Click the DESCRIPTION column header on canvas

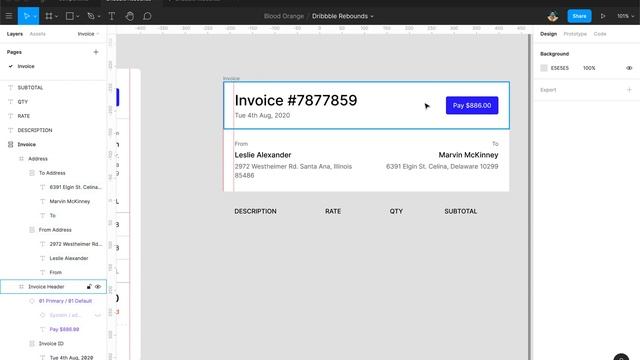[255, 211]
